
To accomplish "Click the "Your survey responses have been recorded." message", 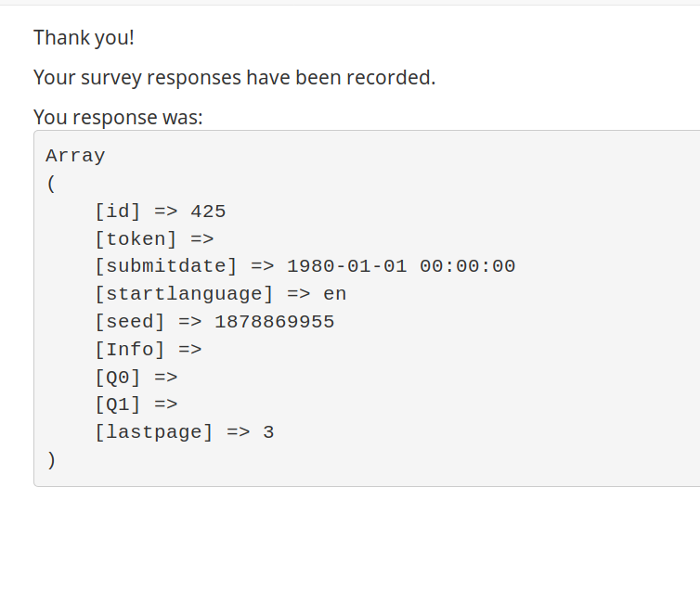I will tap(234, 78).
